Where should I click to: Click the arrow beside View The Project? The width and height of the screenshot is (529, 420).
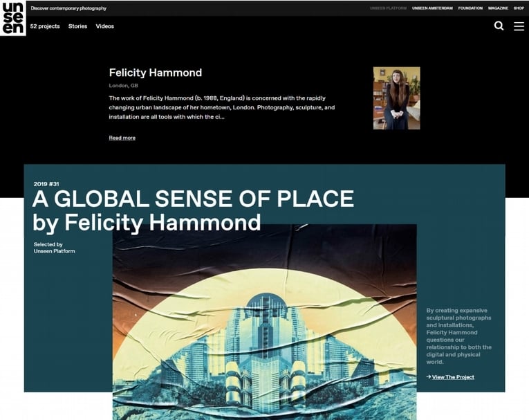click(x=429, y=377)
